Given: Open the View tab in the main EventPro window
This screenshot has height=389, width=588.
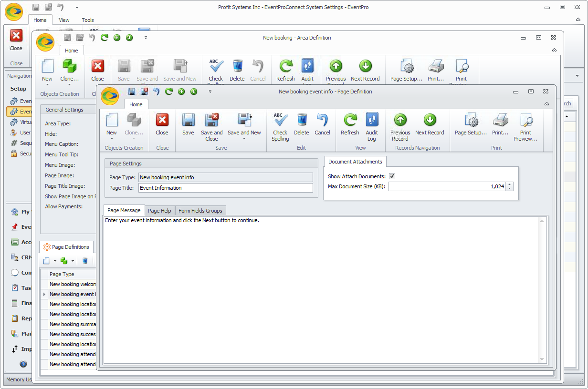Looking at the screenshot, I should 64,20.
